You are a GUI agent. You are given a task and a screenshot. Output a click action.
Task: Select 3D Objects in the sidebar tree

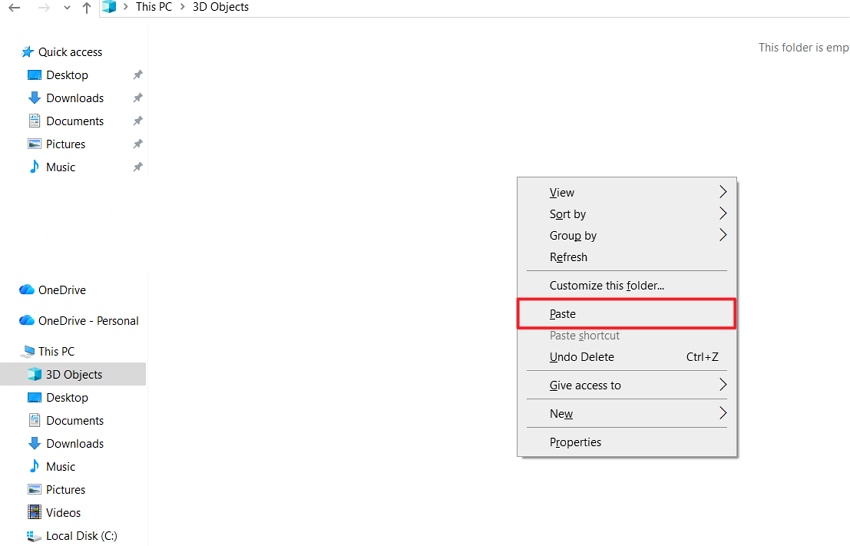coord(74,375)
